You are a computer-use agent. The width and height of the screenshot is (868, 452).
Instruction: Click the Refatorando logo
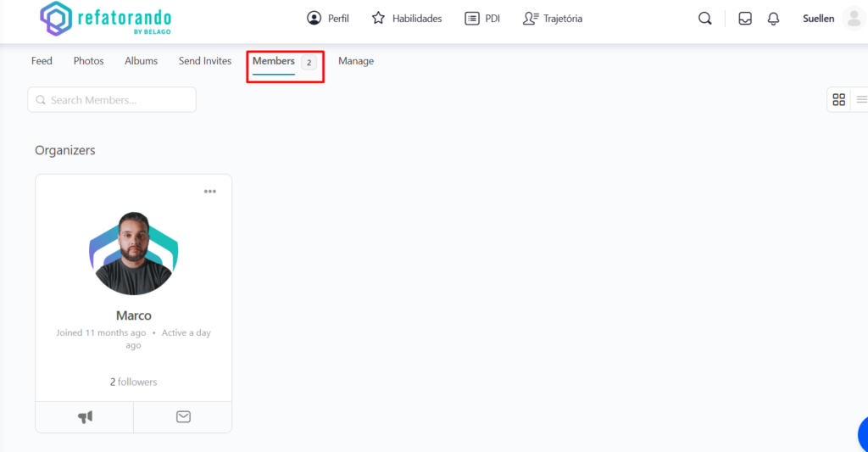(x=105, y=19)
